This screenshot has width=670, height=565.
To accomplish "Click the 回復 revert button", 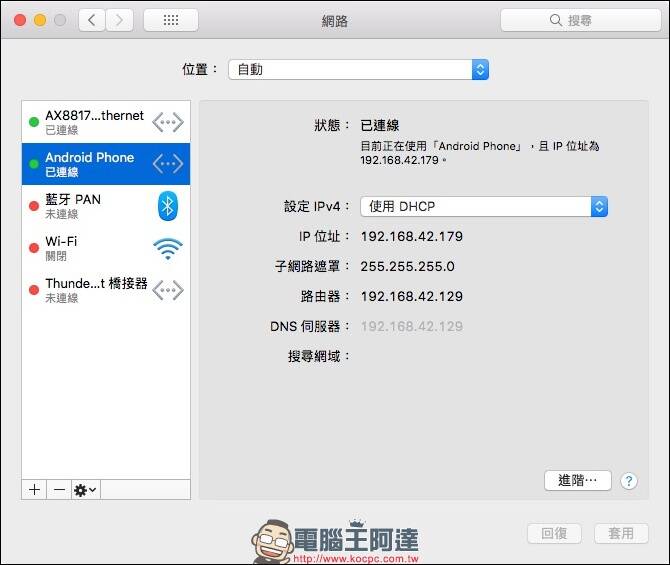I will click(x=554, y=533).
